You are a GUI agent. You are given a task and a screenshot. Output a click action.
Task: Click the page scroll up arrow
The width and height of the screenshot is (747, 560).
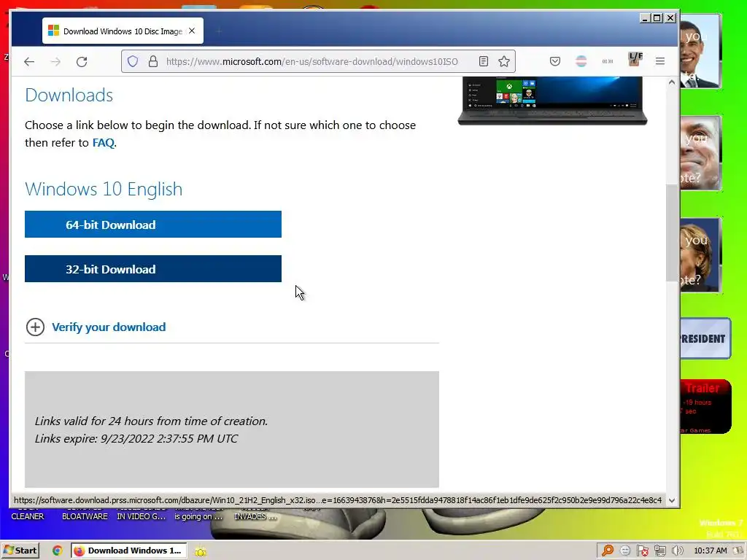click(672, 82)
